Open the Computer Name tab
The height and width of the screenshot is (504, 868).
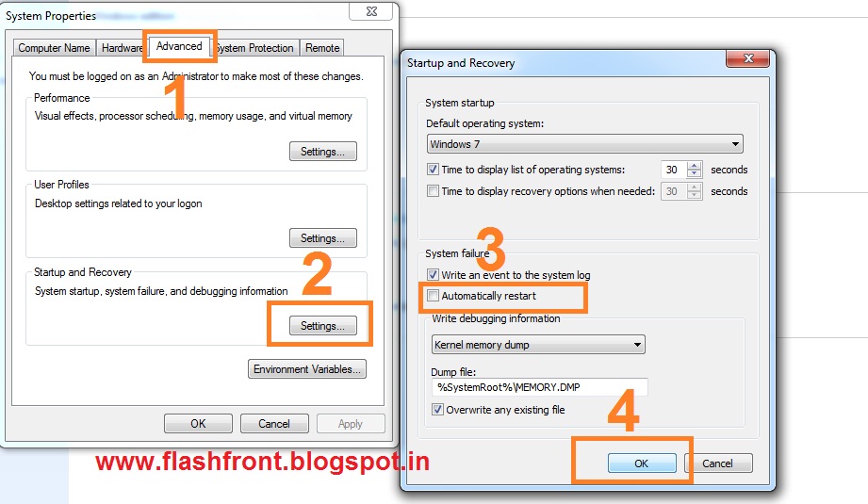tap(54, 48)
